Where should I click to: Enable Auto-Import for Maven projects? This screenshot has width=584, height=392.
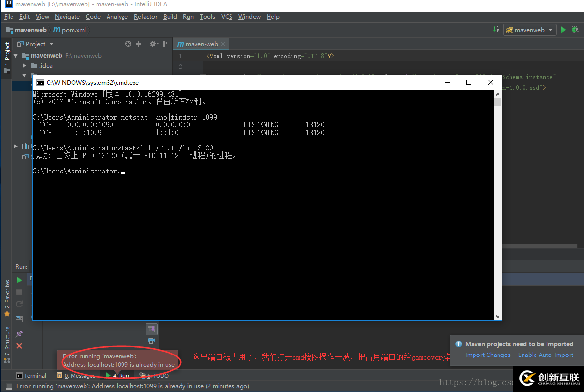pyautogui.click(x=546, y=355)
